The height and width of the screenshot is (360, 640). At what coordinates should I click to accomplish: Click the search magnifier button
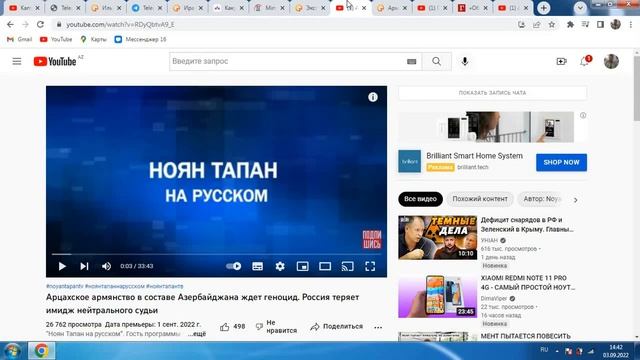436,62
